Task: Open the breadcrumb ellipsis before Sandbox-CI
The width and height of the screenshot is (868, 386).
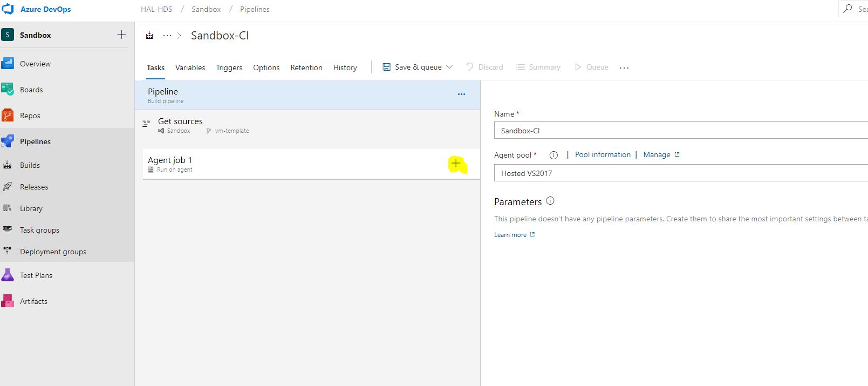Action: (x=167, y=36)
